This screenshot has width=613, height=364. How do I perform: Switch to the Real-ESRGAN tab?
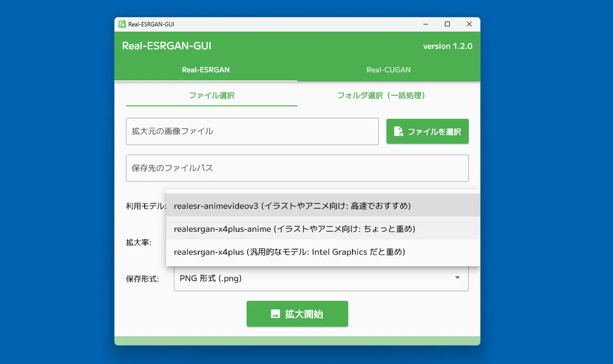click(x=206, y=70)
